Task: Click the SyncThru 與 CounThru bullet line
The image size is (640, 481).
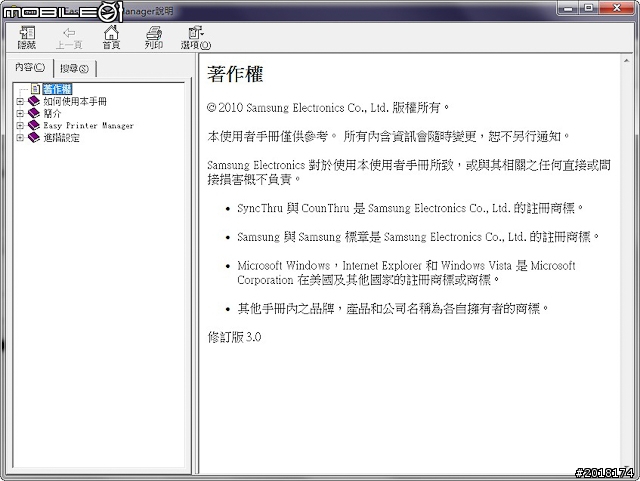Action: point(410,208)
